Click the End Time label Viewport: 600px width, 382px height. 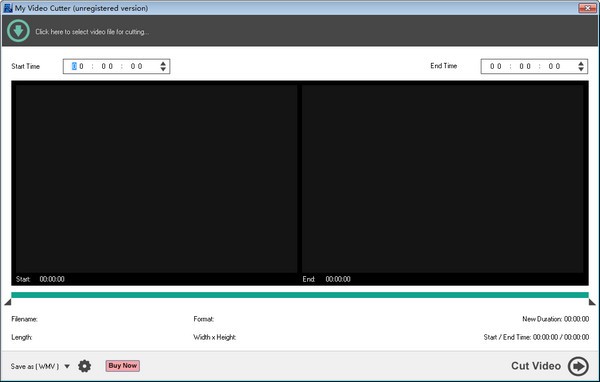(443, 66)
